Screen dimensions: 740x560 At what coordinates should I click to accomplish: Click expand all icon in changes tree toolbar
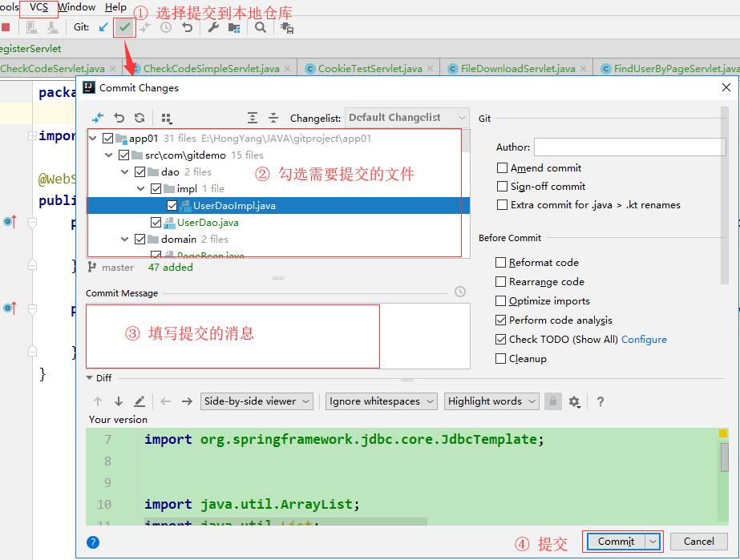tap(253, 118)
